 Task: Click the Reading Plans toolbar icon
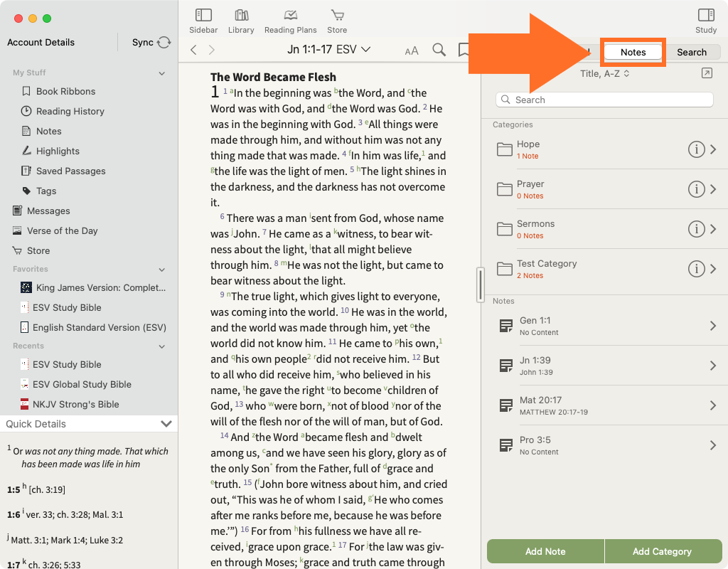click(x=290, y=21)
